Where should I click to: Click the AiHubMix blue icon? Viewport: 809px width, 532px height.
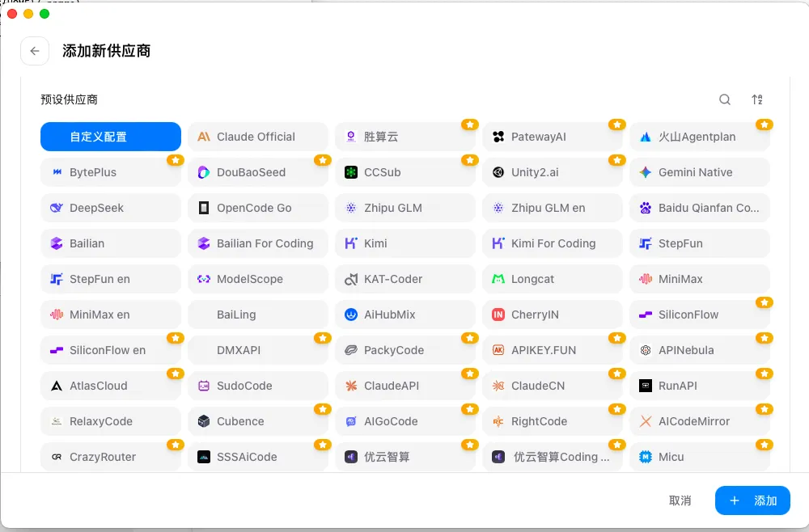point(351,315)
